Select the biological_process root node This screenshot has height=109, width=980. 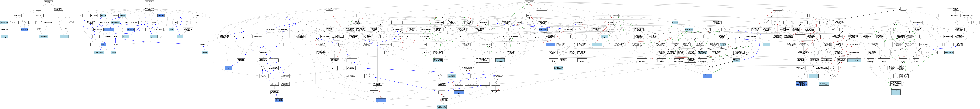point(529,2)
